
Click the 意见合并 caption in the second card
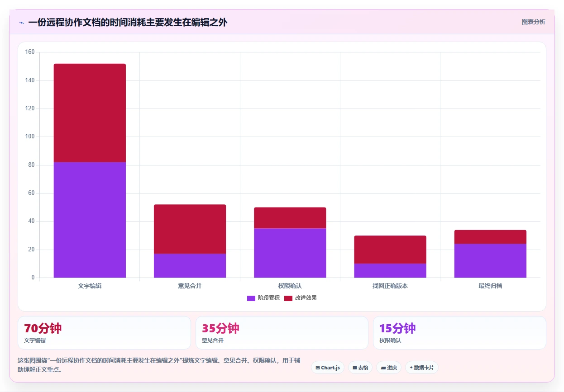(213, 340)
